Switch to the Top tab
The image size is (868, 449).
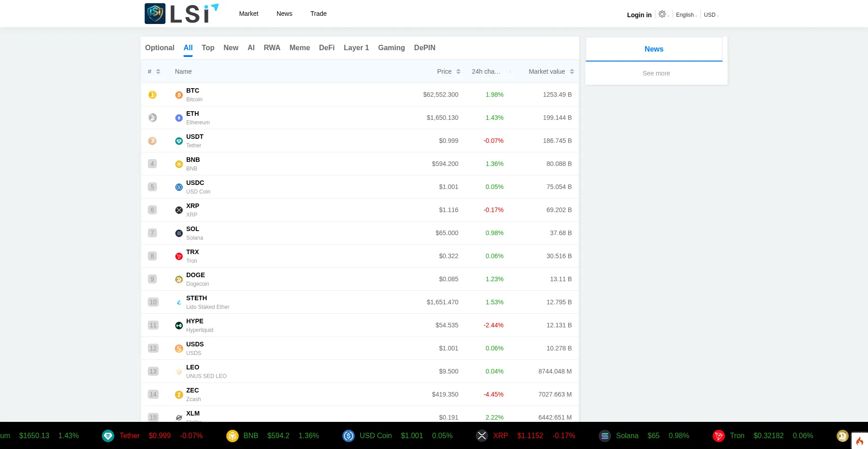[x=208, y=48]
